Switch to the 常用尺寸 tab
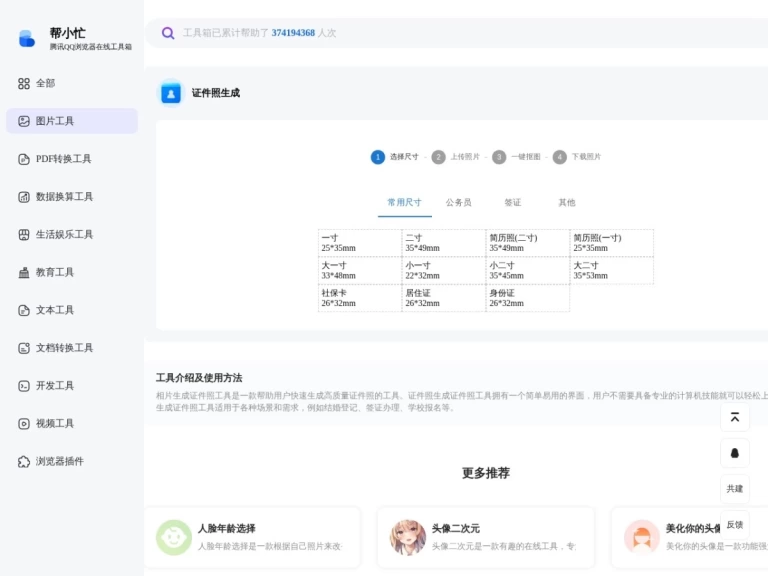Screen dimensions: 768x576 point(404,202)
